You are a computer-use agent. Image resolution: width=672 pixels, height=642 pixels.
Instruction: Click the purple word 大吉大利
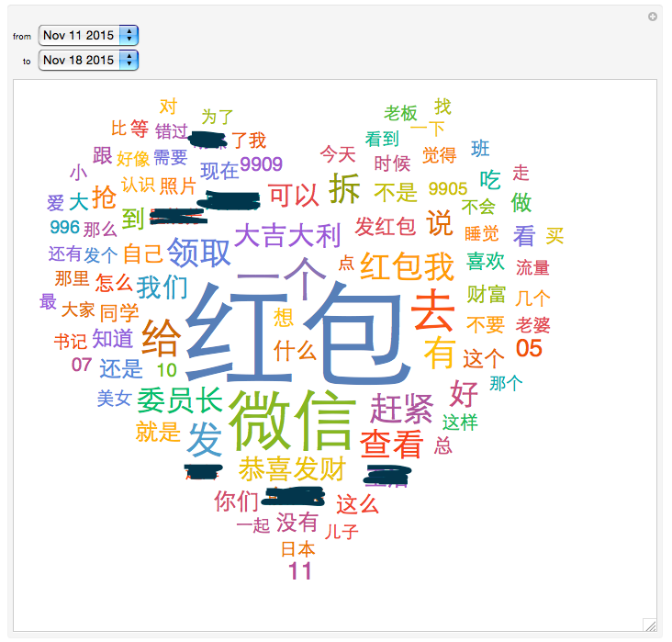pyautogui.click(x=287, y=235)
